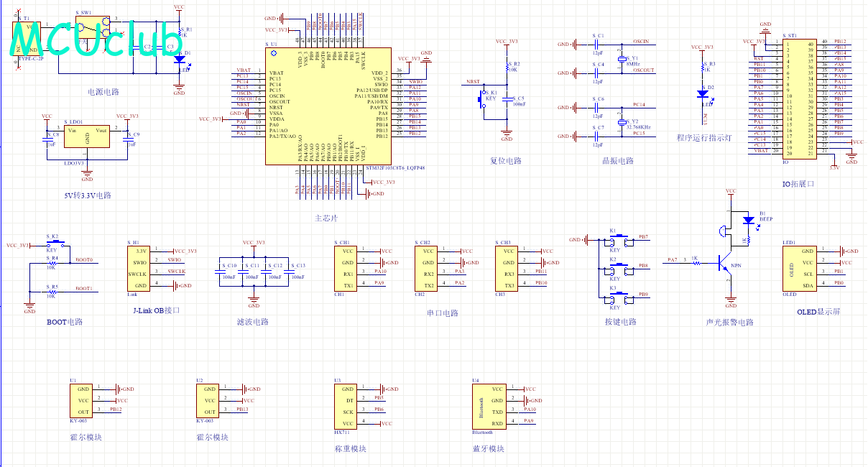This screenshot has height=467, width=868.
Task: Click the '主芯片' section label
Action: click(326, 218)
